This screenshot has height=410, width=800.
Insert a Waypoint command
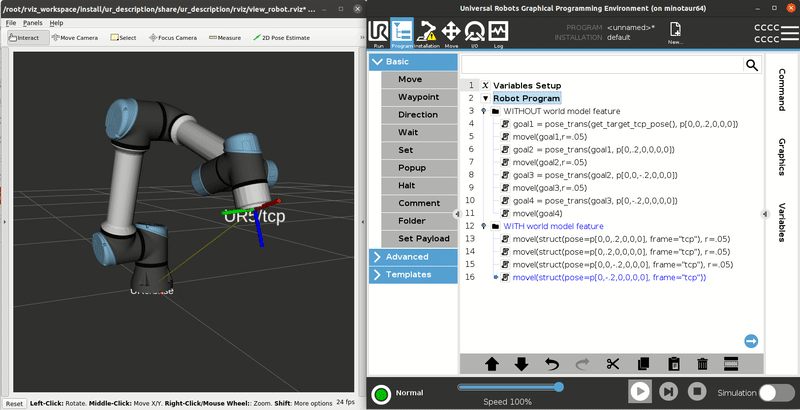[418, 97]
